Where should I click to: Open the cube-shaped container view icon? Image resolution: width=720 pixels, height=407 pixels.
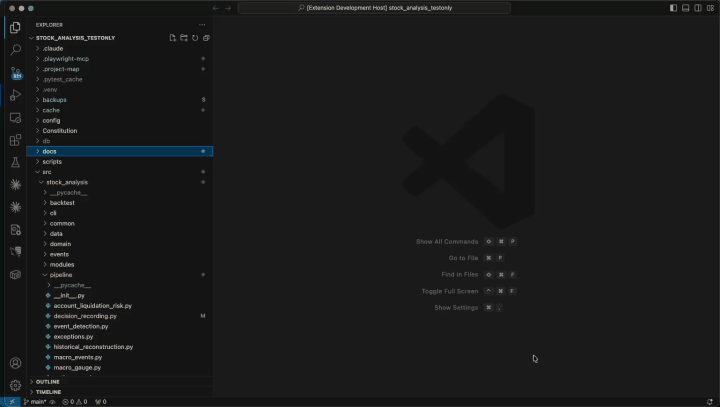[x=15, y=275]
